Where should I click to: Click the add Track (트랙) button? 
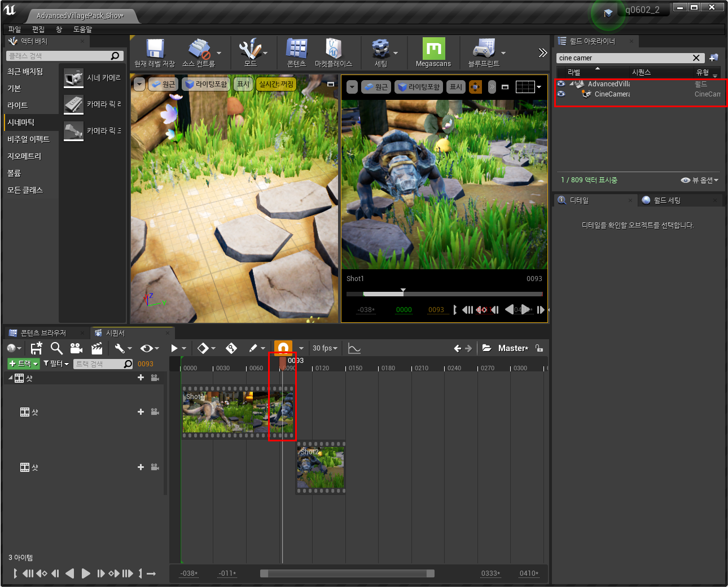pyautogui.click(x=24, y=363)
